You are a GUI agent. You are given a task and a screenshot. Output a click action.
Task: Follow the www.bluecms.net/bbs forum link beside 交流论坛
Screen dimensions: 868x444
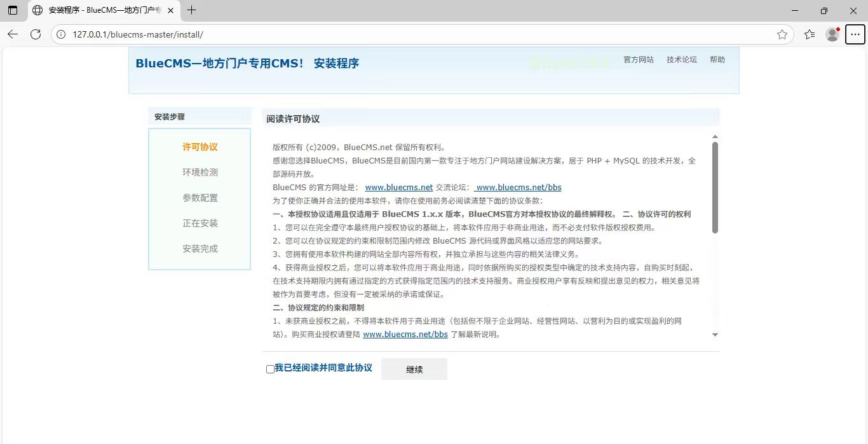click(519, 188)
